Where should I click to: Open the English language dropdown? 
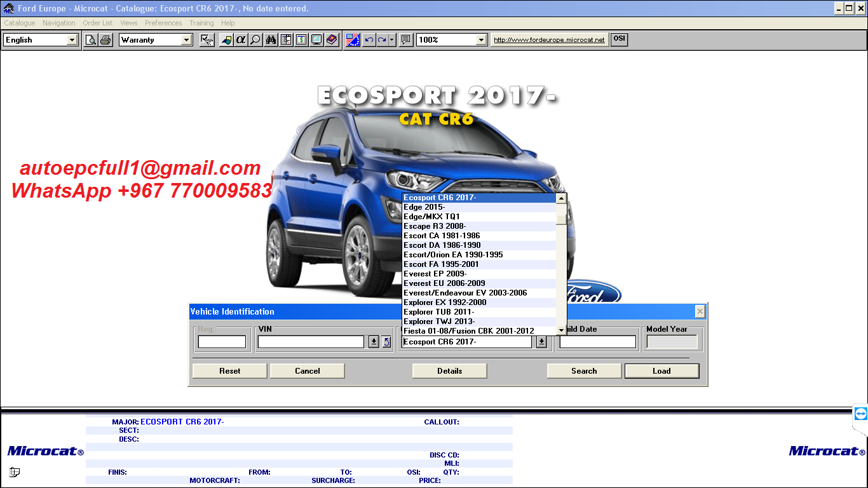point(72,39)
